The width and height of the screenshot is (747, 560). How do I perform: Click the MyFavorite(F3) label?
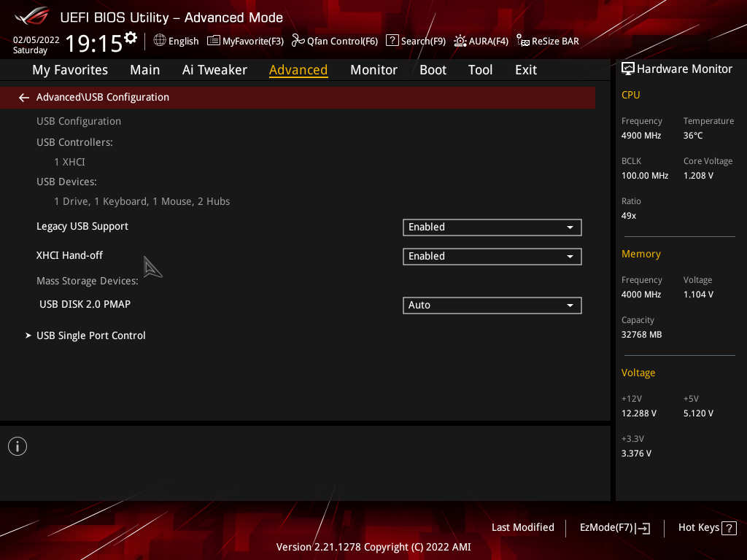[x=253, y=41]
